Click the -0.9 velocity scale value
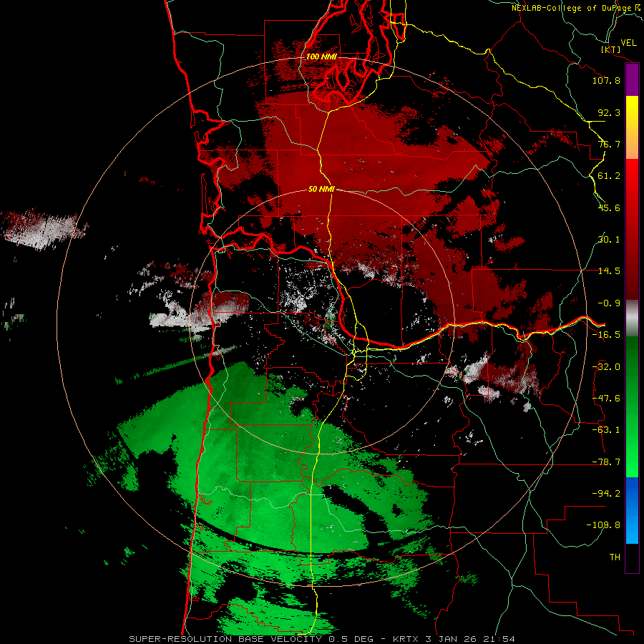644x644 pixels. point(609,303)
